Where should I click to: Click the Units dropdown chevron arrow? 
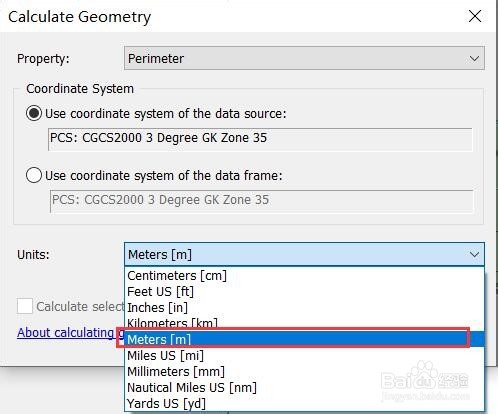(x=474, y=255)
